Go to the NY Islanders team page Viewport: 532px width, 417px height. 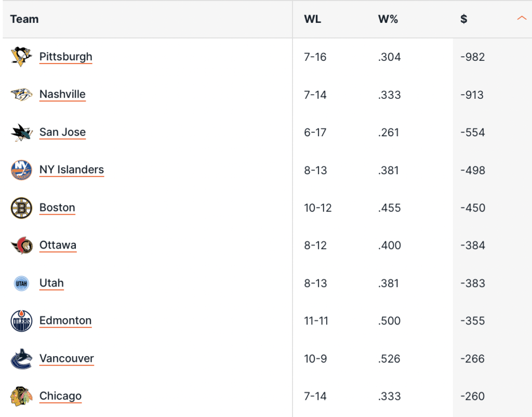[x=71, y=170]
